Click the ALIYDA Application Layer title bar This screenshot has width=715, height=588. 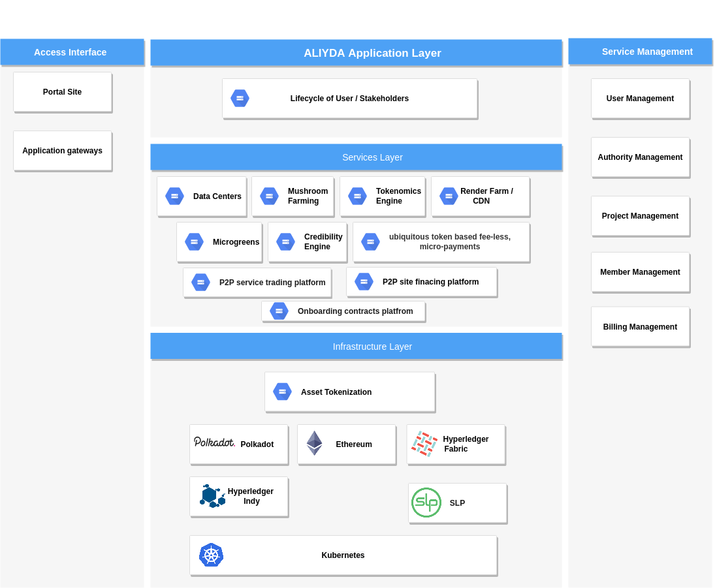click(x=356, y=53)
